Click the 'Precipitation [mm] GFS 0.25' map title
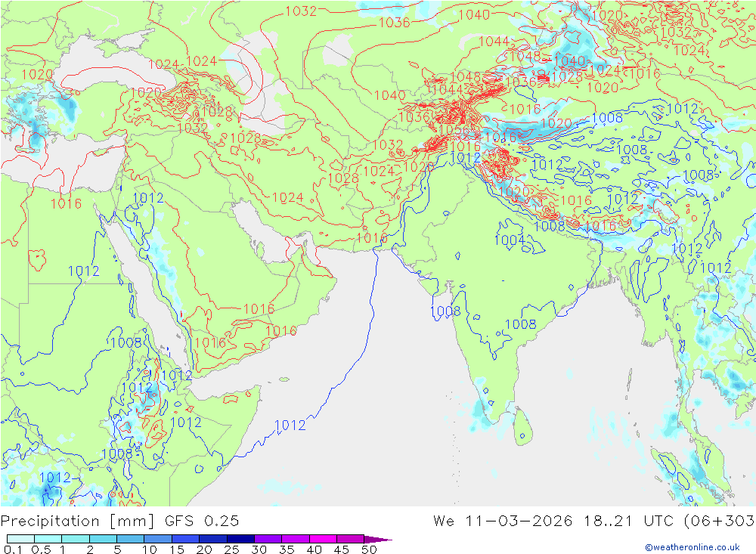The height and width of the screenshot is (554, 756). [x=119, y=522]
